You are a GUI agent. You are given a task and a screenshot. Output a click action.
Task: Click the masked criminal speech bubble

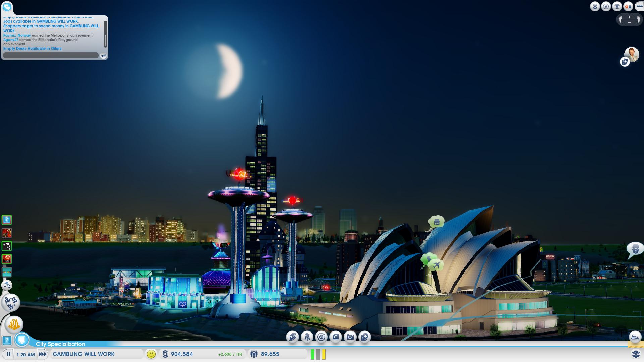click(x=635, y=250)
